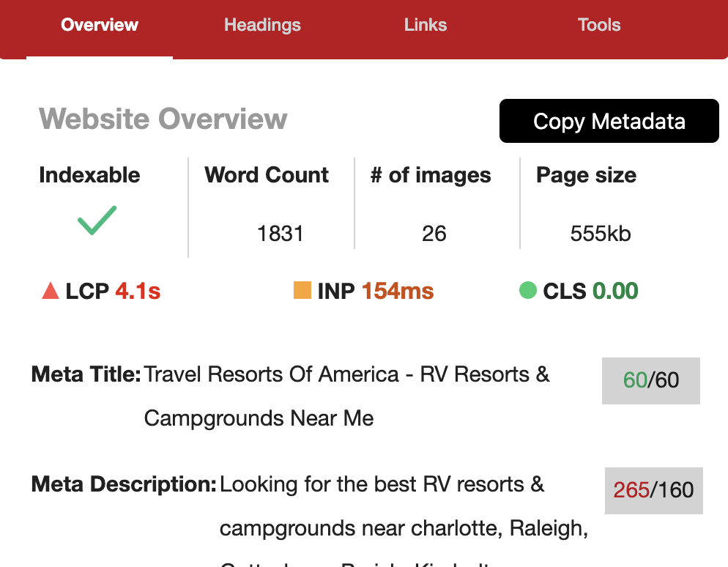Click the green CLS circle icon

pyautogui.click(x=528, y=290)
